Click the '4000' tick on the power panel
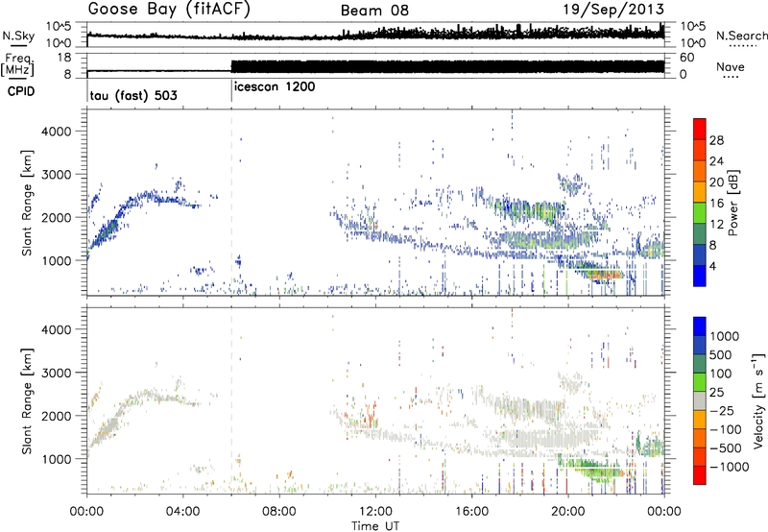The image size is (768, 532). [57, 132]
